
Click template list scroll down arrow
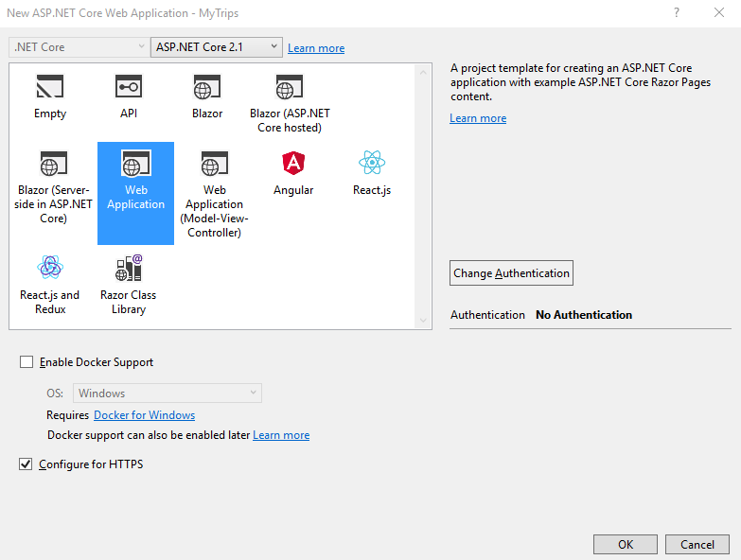click(423, 321)
